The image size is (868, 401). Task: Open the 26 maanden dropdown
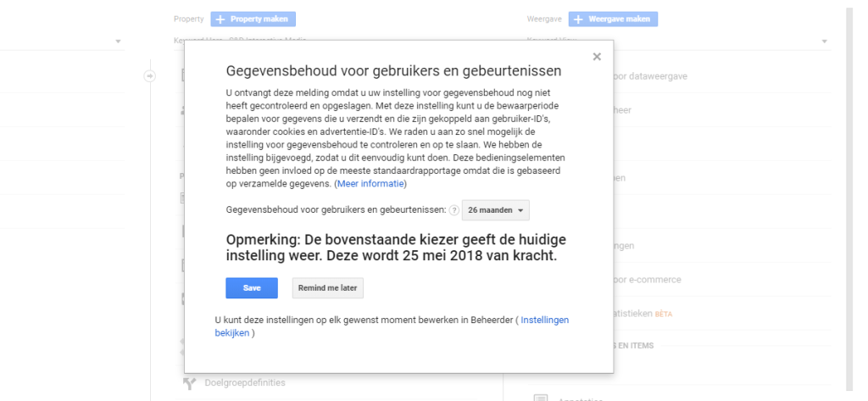(495, 210)
